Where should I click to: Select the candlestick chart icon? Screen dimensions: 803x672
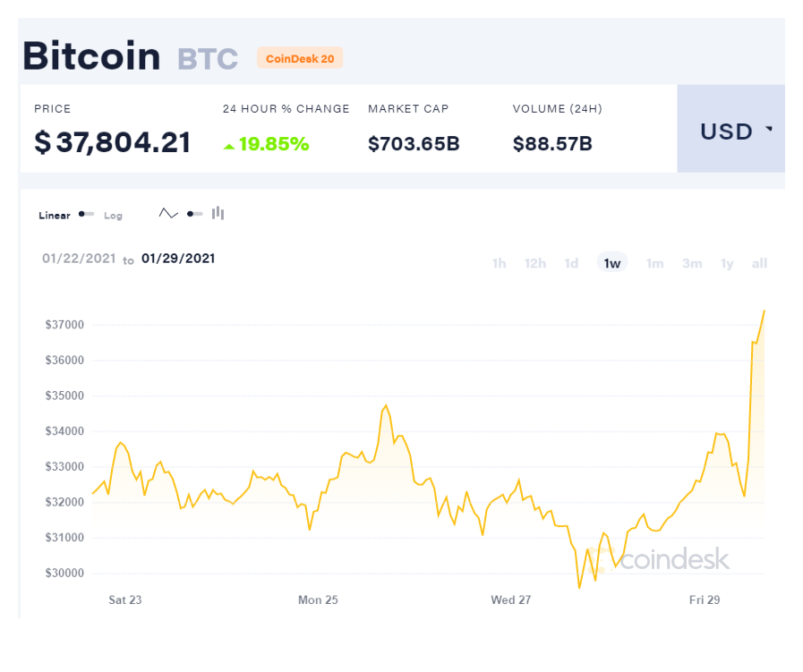(218, 213)
